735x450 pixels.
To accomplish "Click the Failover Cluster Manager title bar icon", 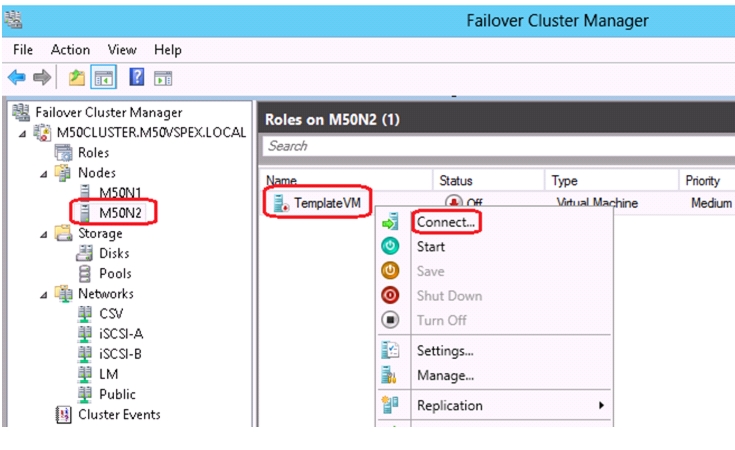I will pos(13,20).
